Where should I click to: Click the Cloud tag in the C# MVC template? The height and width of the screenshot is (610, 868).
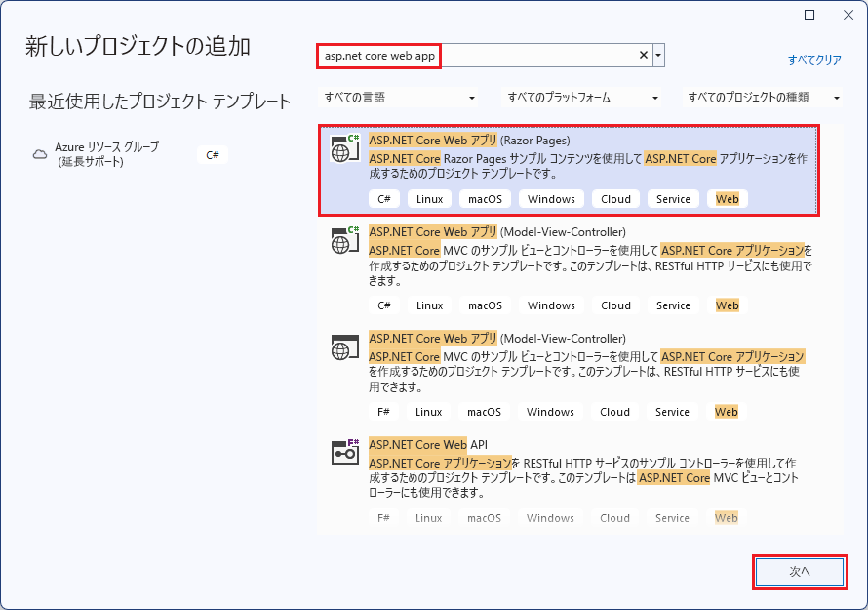tap(615, 305)
